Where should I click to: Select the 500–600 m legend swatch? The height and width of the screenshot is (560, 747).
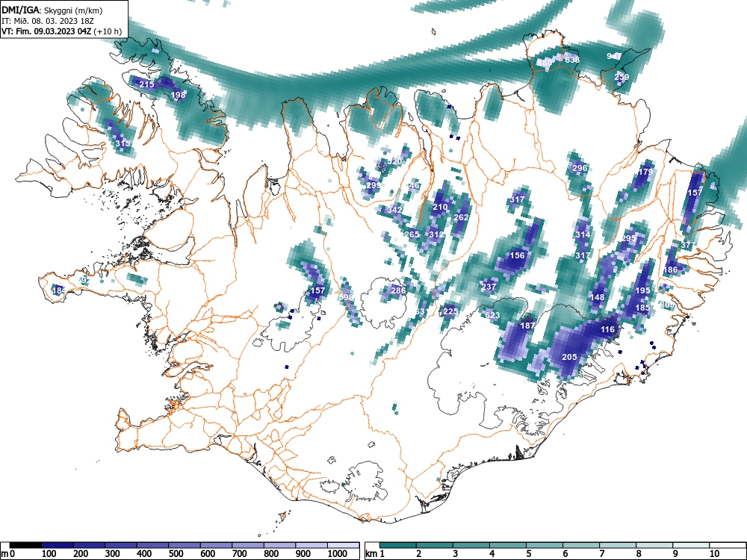[185, 545]
